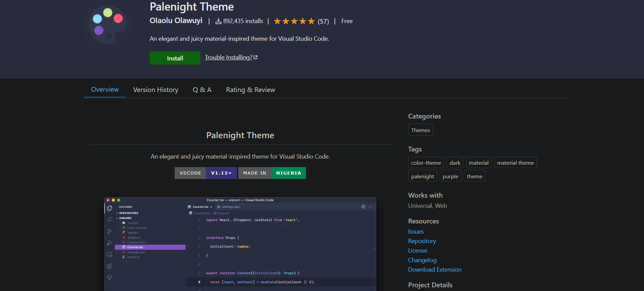
Task: Click the green Install button
Action: [175, 58]
